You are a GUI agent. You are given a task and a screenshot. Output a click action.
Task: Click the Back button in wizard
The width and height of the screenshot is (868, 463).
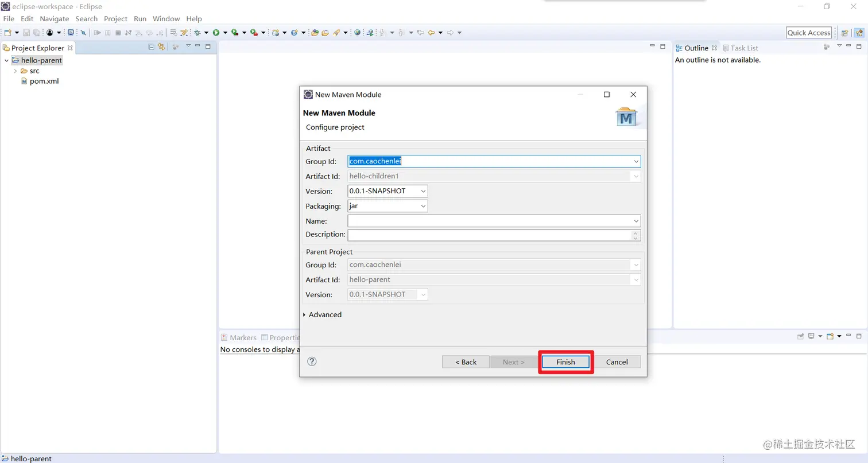(x=466, y=362)
